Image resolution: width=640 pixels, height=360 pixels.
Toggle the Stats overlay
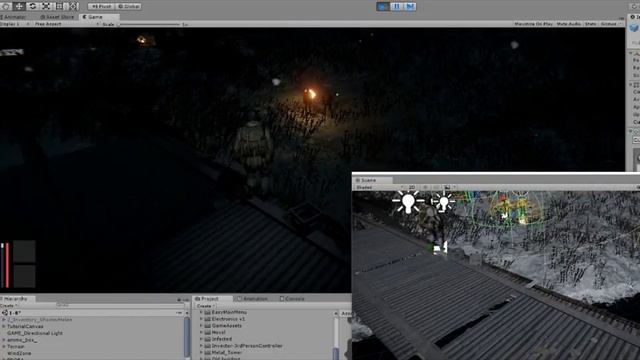point(591,24)
